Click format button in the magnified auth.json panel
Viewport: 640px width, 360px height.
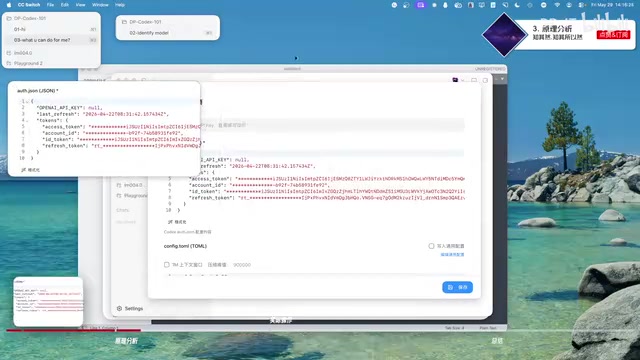31,170
